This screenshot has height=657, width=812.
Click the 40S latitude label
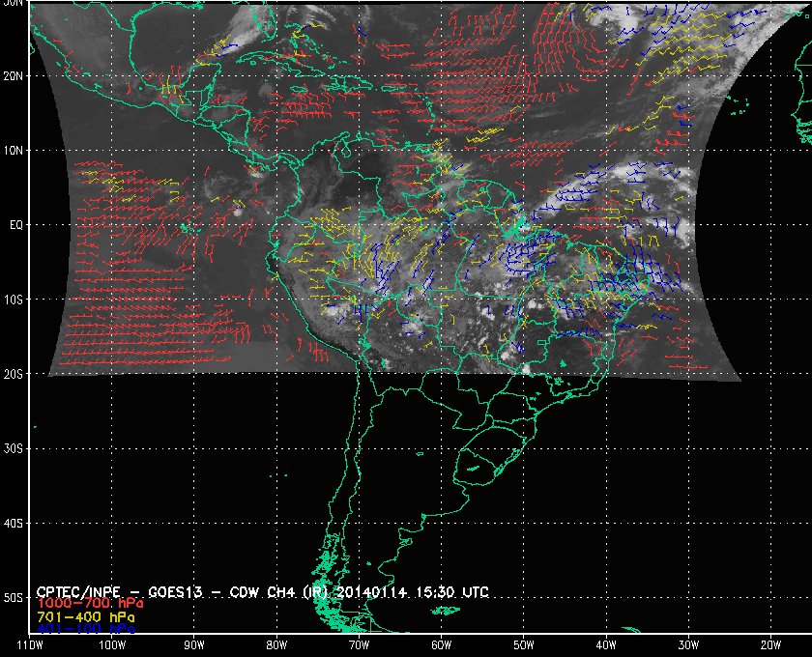(13, 524)
